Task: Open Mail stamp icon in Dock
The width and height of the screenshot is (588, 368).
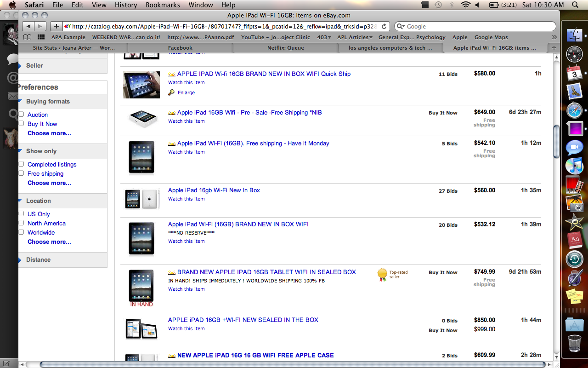Action: click(574, 91)
